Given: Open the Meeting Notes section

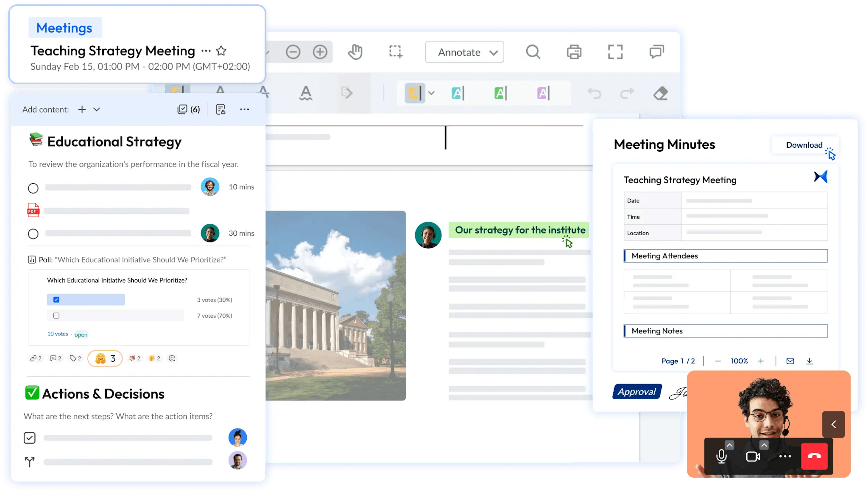Looking at the screenshot, I should click(725, 331).
